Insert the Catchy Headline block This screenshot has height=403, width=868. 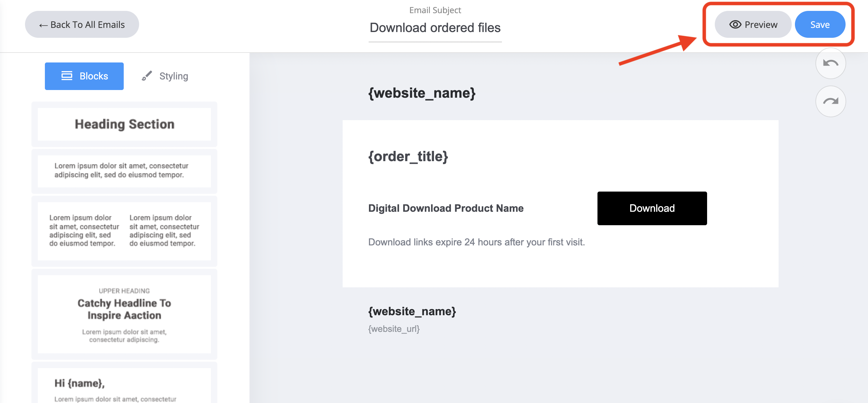(124, 314)
